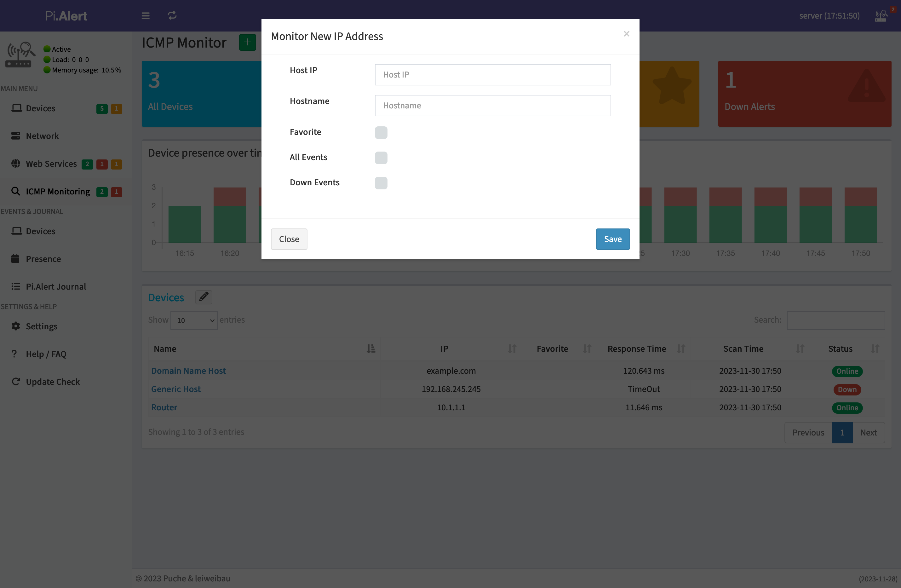Enable the Favorite checkbox
The image size is (901, 588).
pos(381,133)
